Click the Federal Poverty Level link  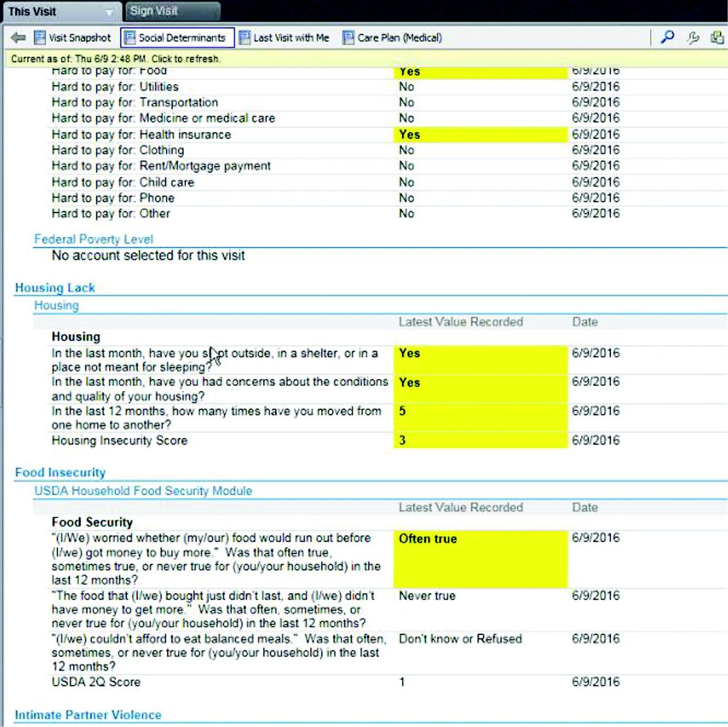coord(93,239)
